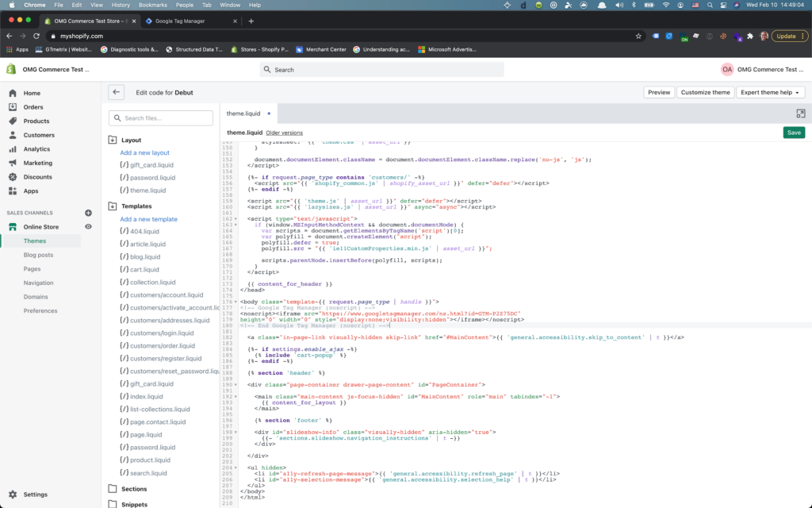Click the fullscreen expand icon in the code editor

pos(801,114)
